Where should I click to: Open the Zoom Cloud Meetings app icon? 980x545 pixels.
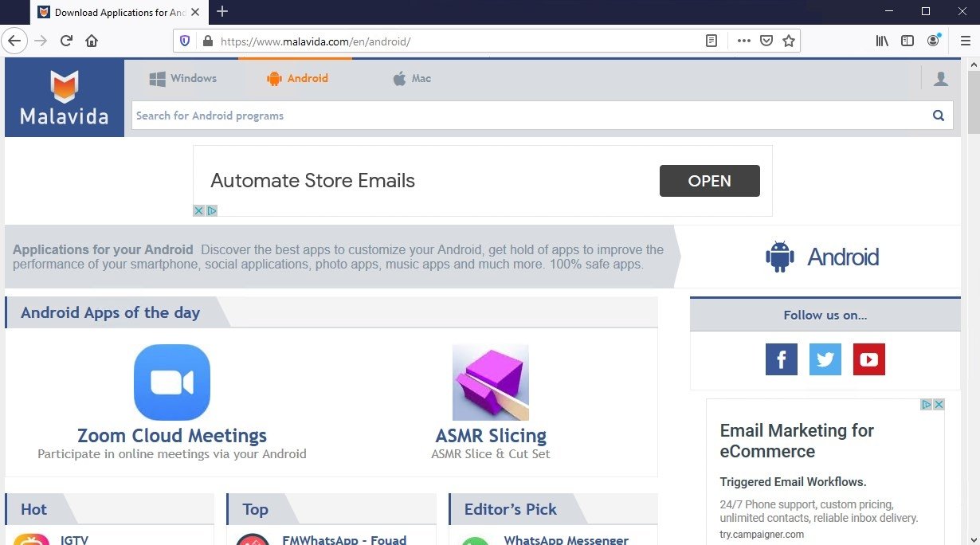[x=172, y=382]
